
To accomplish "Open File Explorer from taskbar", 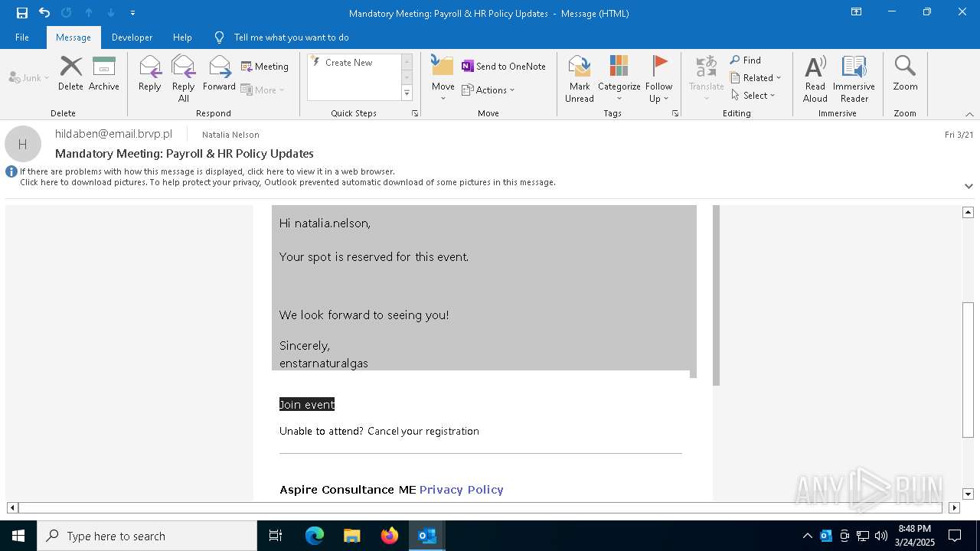I will point(352,536).
